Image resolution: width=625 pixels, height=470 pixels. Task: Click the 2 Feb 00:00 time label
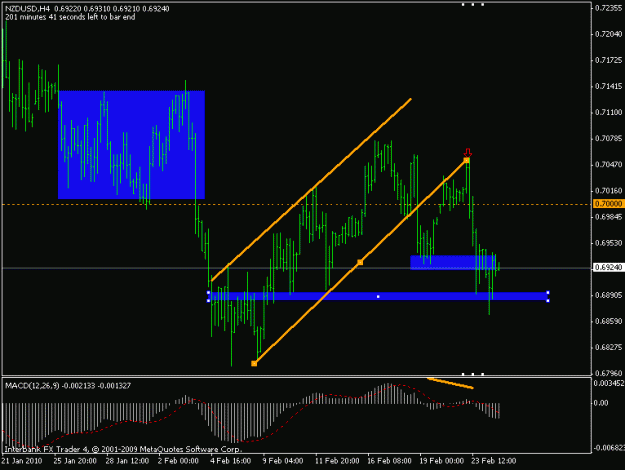click(178, 461)
